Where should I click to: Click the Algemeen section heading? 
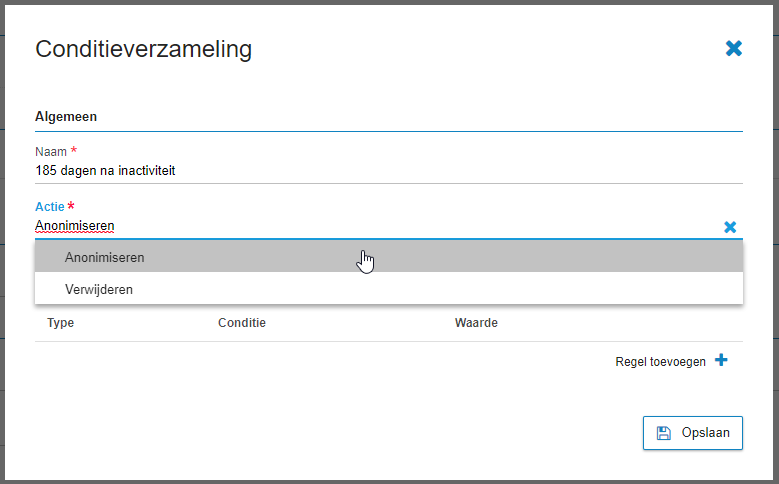click(66, 117)
